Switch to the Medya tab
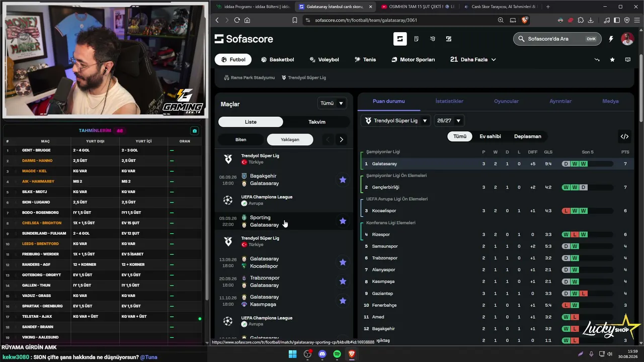Viewport: 644px width, 362px height. pyautogui.click(x=610, y=101)
